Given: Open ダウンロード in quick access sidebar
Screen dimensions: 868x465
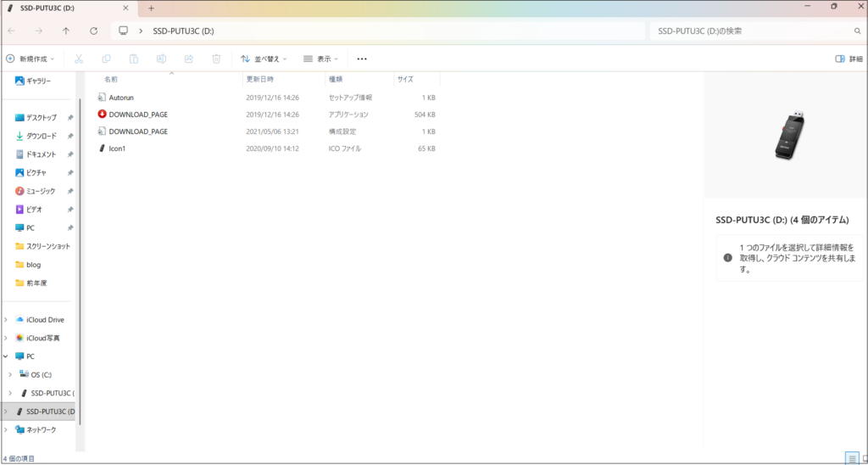Looking at the screenshot, I should coord(41,136).
